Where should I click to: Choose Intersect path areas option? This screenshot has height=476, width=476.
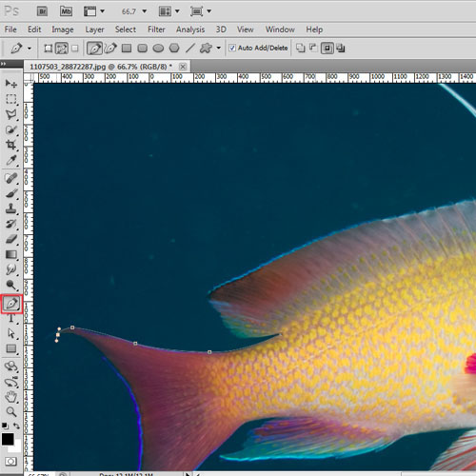327,49
